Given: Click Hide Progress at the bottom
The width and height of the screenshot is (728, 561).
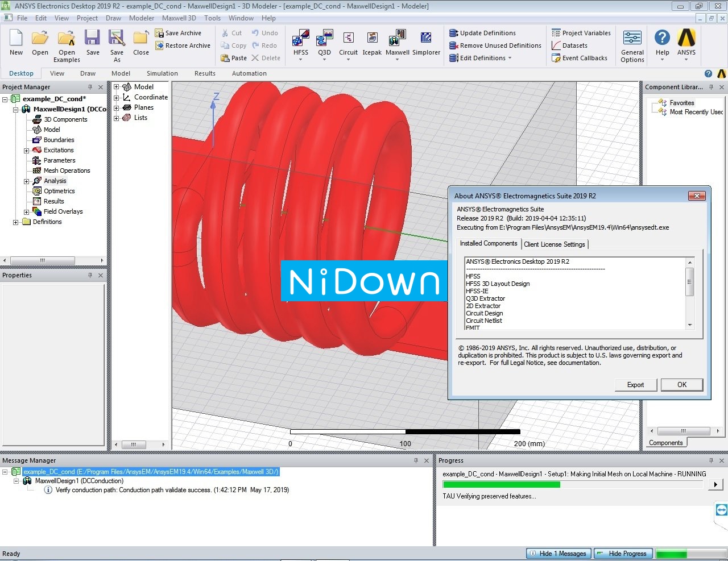Looking at the screenshot, I should (x=623, y=553).
